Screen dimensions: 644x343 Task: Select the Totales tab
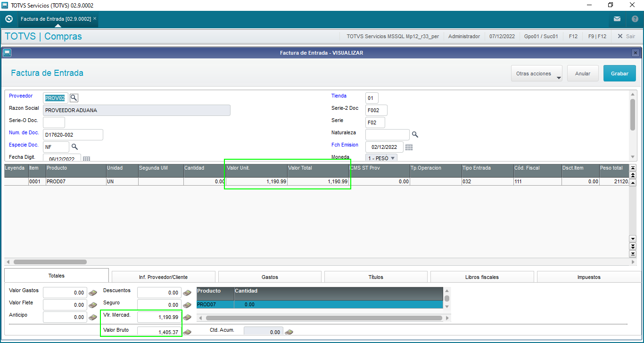pos(57,276)
